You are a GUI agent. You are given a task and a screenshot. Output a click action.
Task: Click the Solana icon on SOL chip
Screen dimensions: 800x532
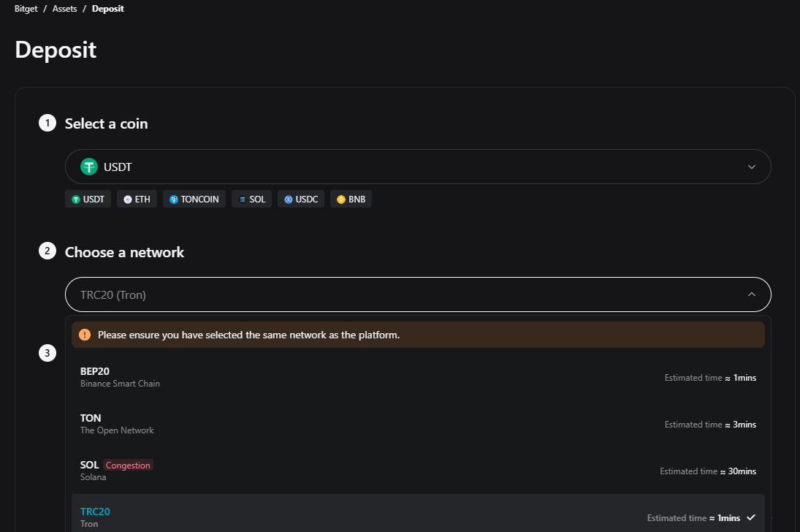click(x=243, y=199)
